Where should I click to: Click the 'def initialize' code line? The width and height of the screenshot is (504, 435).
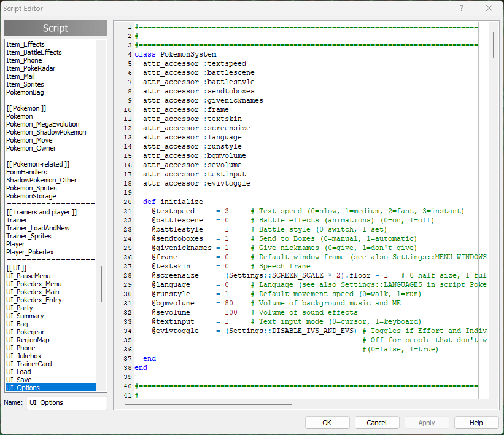173,202
